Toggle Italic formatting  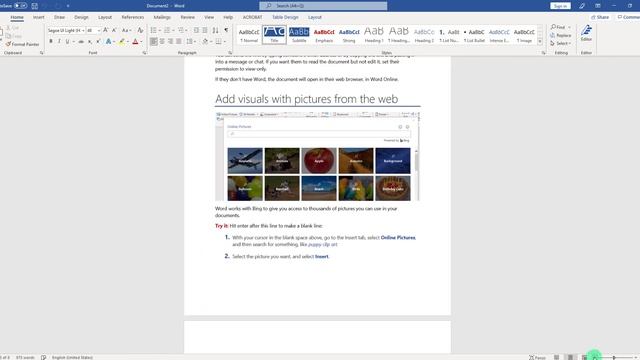pyautogui.click(x=59, y=41)
